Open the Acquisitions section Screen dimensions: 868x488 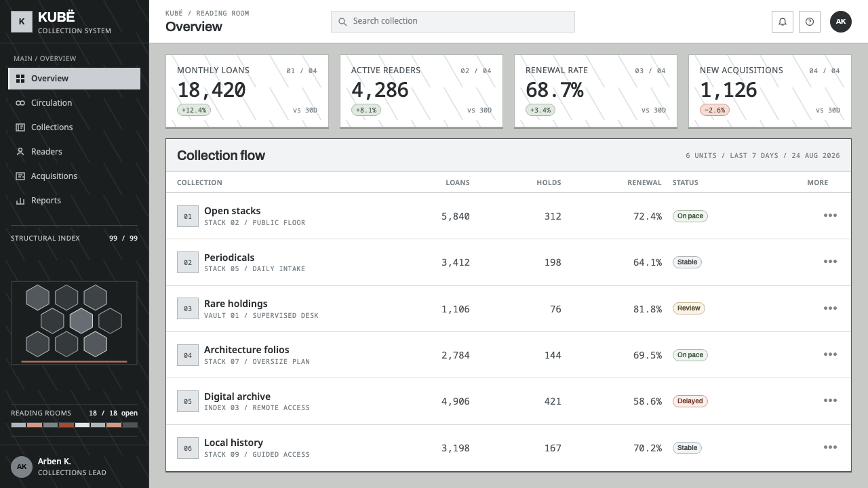click(x=75, y=176)
